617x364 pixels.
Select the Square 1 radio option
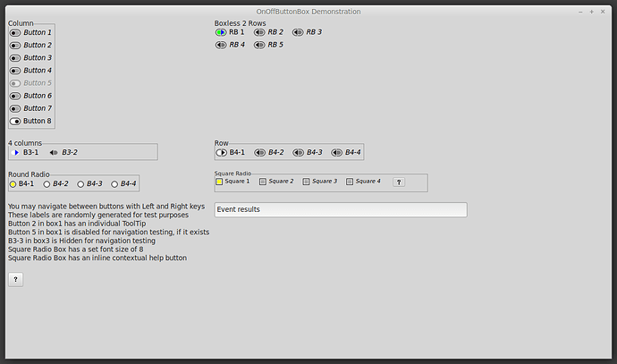click(232, 182)
